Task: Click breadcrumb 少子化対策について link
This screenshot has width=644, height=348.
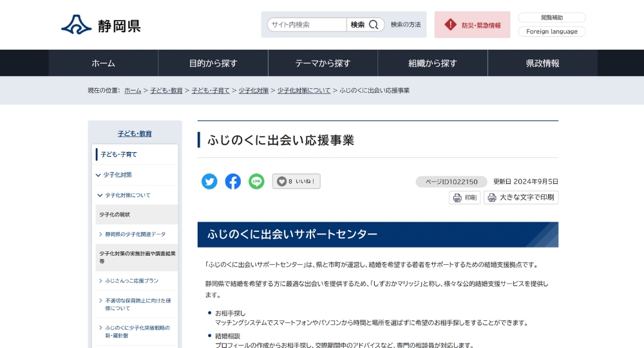Action: point(304,90)
